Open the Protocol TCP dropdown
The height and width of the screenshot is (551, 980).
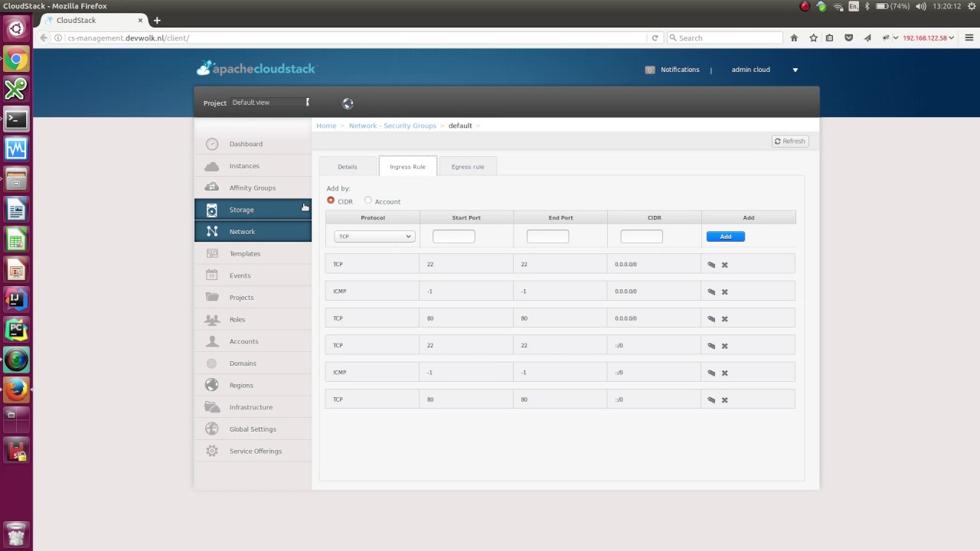(x=374, y=236)
